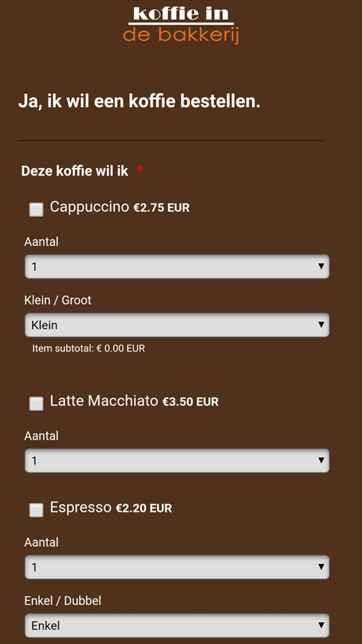Open the Aantal dropdown under Espresso

point(177,567)
